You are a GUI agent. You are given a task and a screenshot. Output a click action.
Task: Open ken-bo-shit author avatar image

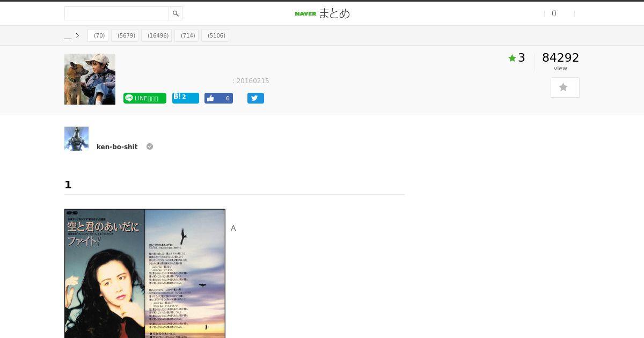point(76,138)
